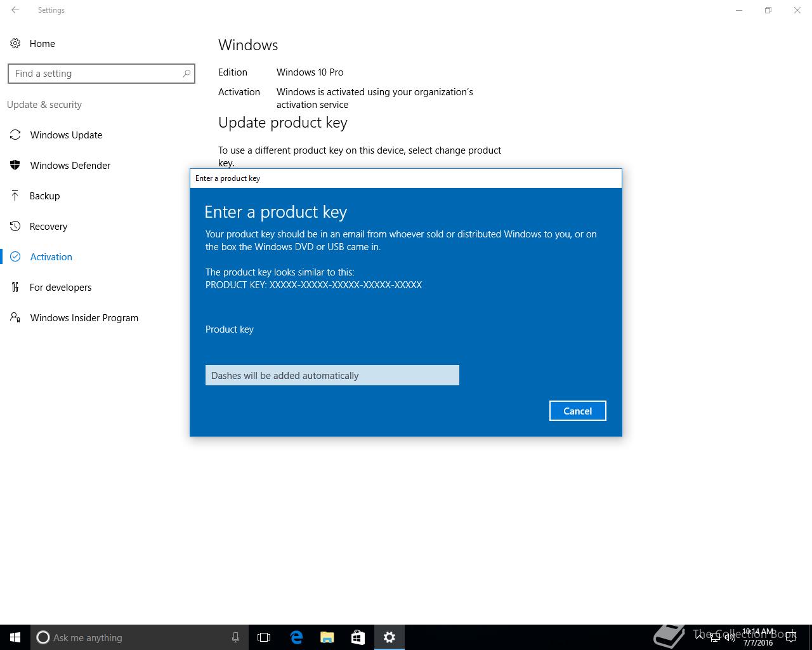Select the Backup arrow icon
Viewport: 812px width, 650px height.
[x=15, y=196]
